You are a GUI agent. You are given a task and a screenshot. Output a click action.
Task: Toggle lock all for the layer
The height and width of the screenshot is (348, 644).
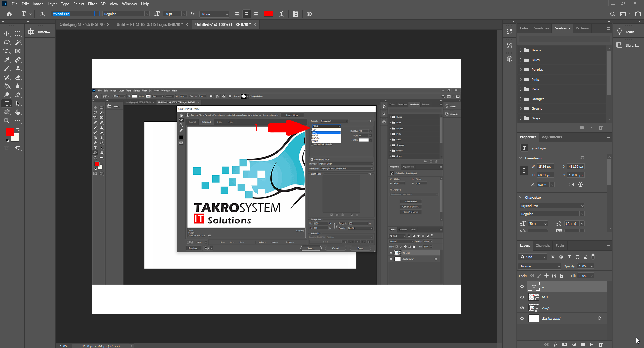coord(561,276)
